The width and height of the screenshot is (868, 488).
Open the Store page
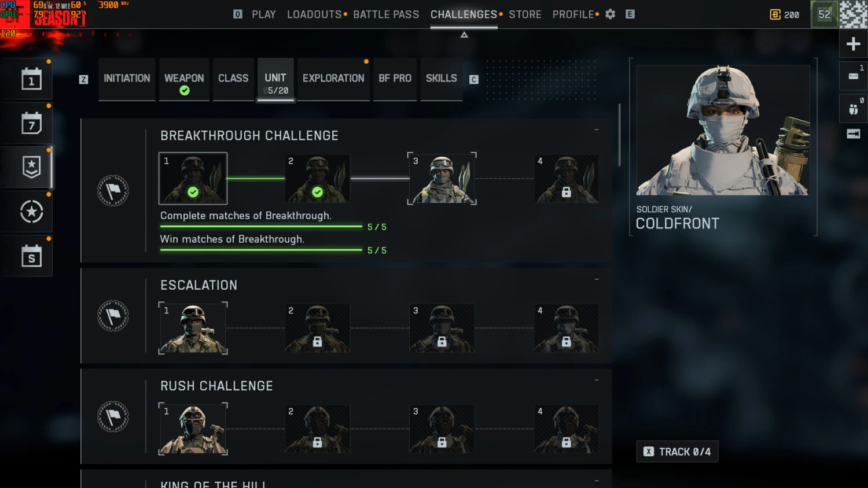pos(525,14)
